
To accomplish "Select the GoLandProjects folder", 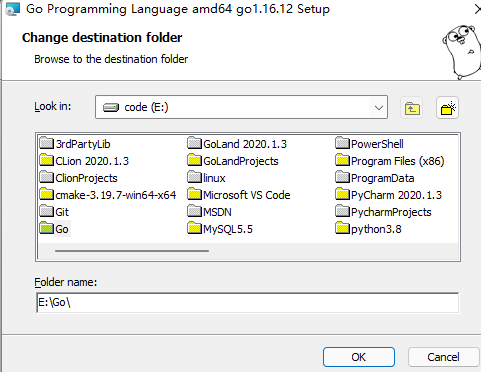I will 233,161.
